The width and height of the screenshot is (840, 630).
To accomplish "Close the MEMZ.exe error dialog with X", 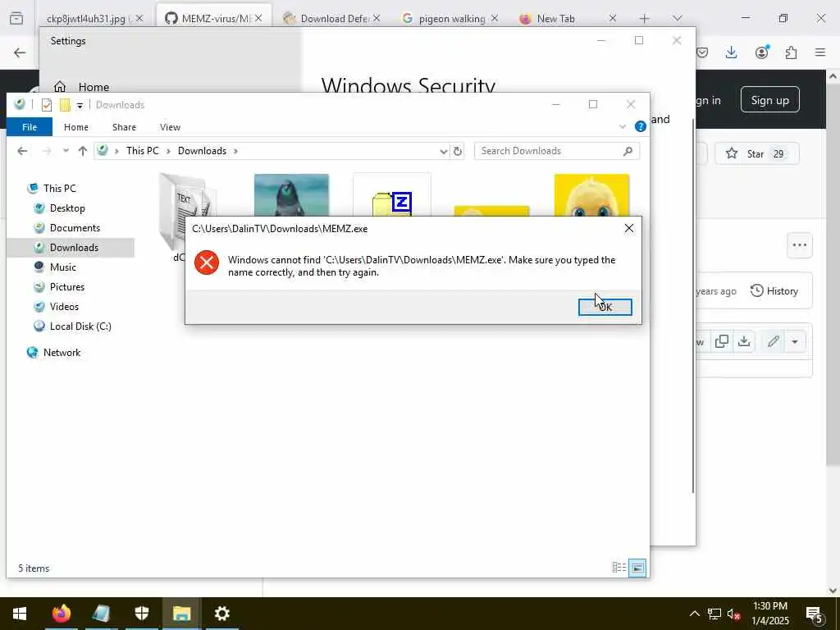I will (x=629, y=229).
